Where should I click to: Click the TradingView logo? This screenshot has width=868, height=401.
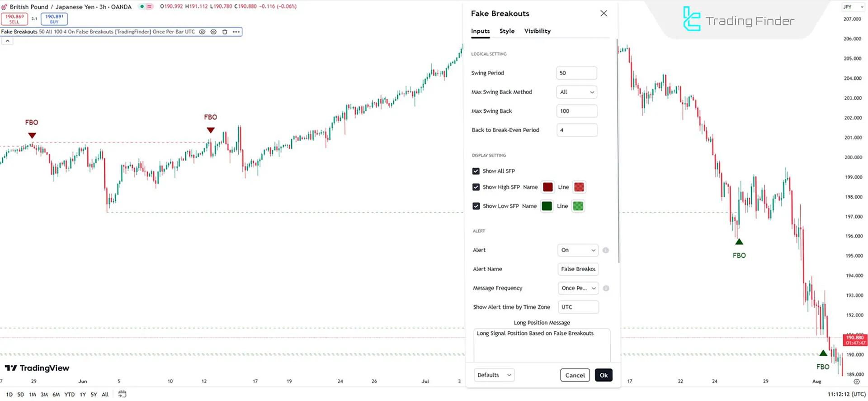coord(37,368)
